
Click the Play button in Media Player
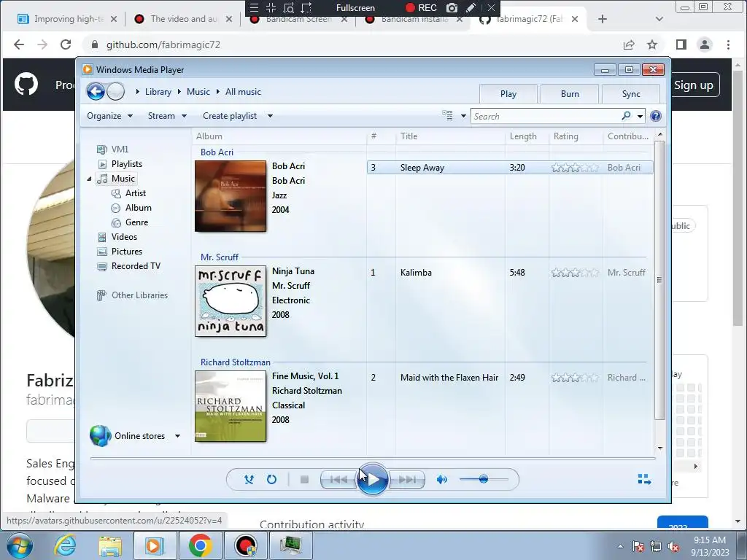point(372,479)
